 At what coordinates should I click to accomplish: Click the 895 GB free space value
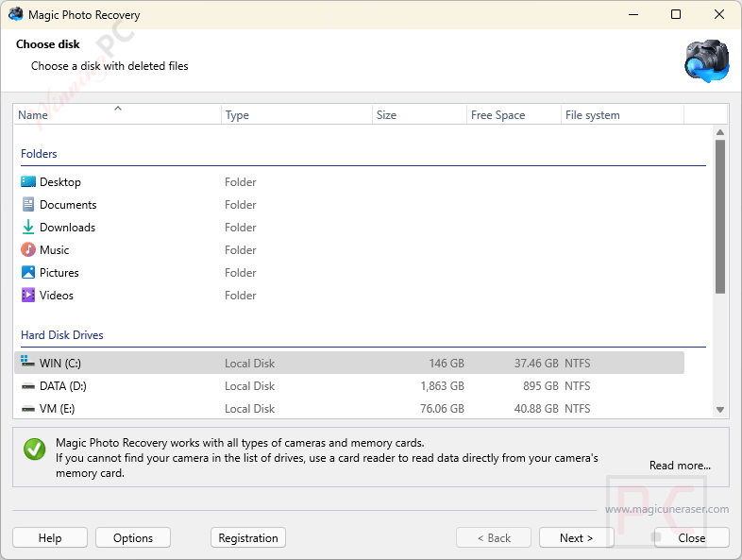tap(540, 386)
